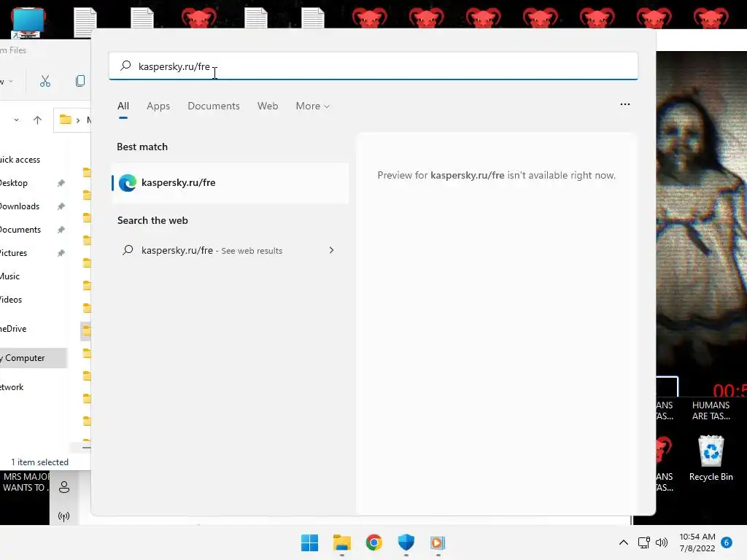The width and height of the screenshot is (747, 560).
Task: Click into the search text field
Action: point(373,66)
